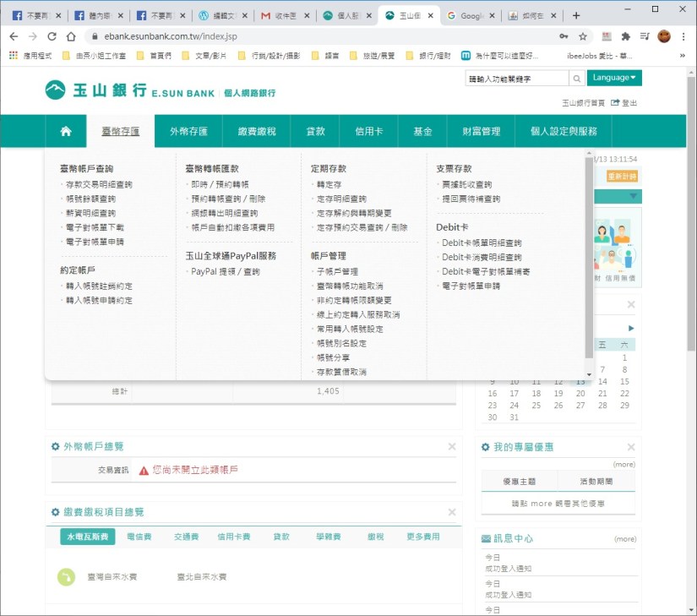
Task: Close the 外幣帳戶總覽 panel with its X
Action: pos(452,447)
